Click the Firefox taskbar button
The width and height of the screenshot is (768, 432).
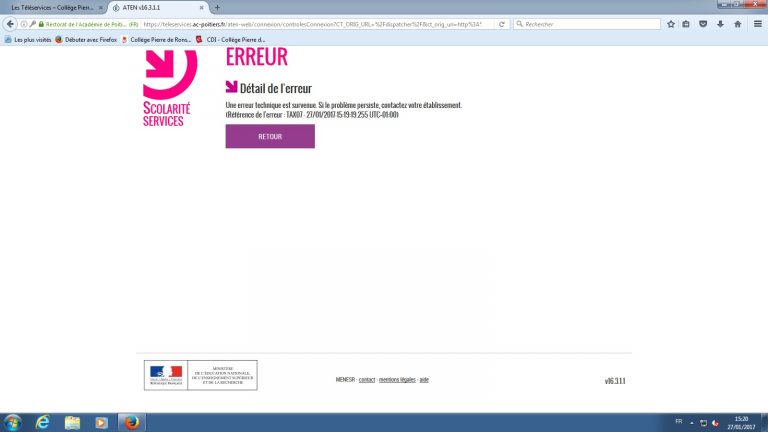(131, 422)
